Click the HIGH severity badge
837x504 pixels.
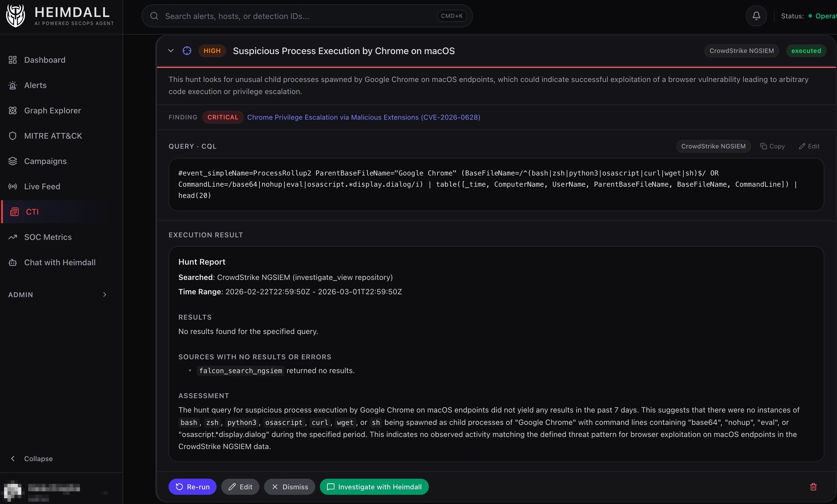[212, 51]
